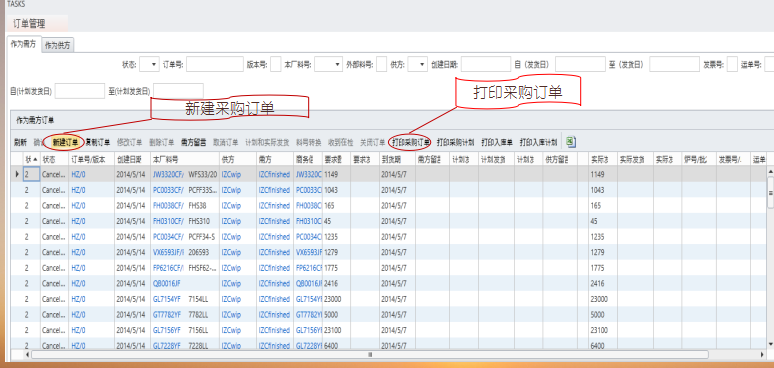Open the 本厂料号 filter dropdown

pos(328,64)
